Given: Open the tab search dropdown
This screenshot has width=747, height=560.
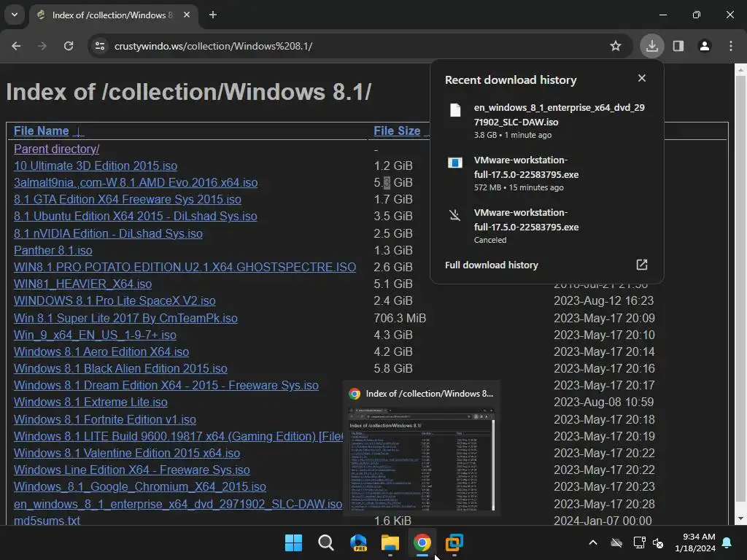Looking at the screenshot, I should 15,15.
